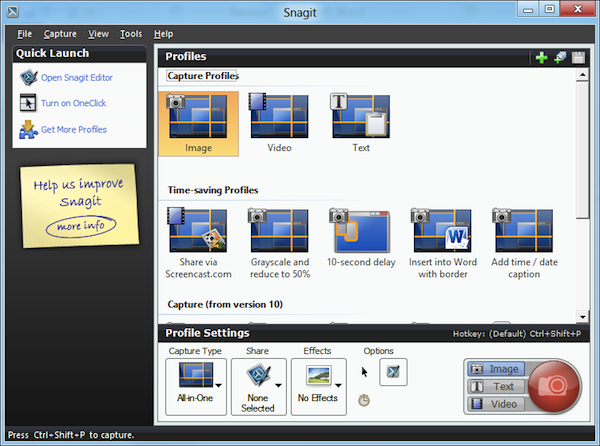Click the Time-saving Profiles section heading

click(x=213, y=190)
